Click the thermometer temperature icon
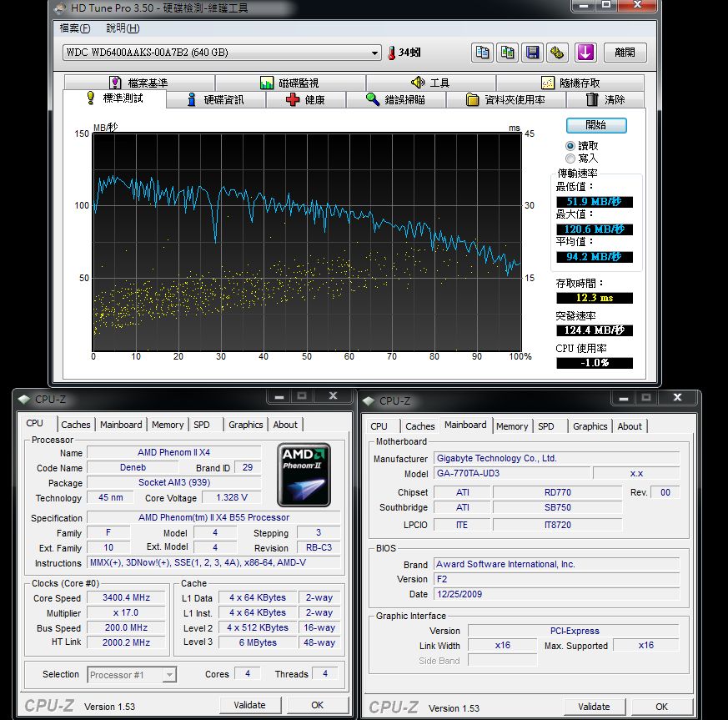The width and height of the screenshot is (728, 720). coord(391,53)
